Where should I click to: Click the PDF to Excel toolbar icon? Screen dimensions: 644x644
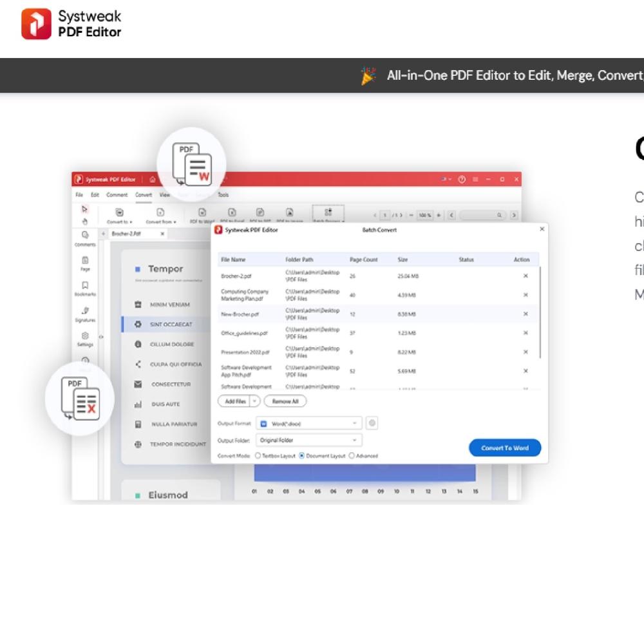pos(232,213)
